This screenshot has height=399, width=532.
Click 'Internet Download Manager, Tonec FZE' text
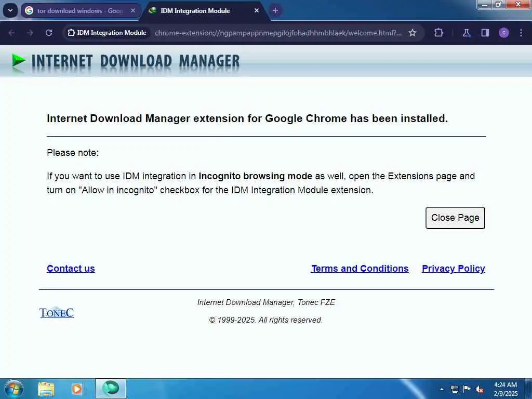pos(267,302)
